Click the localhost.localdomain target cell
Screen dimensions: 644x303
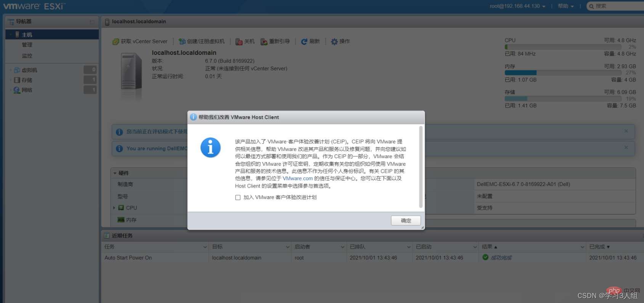tap(237, 258)
